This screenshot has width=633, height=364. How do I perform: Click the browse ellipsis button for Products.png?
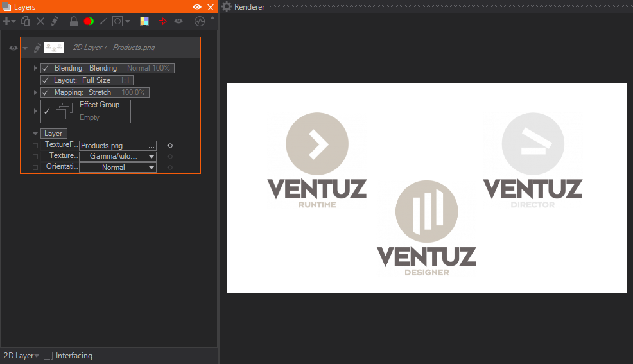pyautogui.click(x=151, y=146)
